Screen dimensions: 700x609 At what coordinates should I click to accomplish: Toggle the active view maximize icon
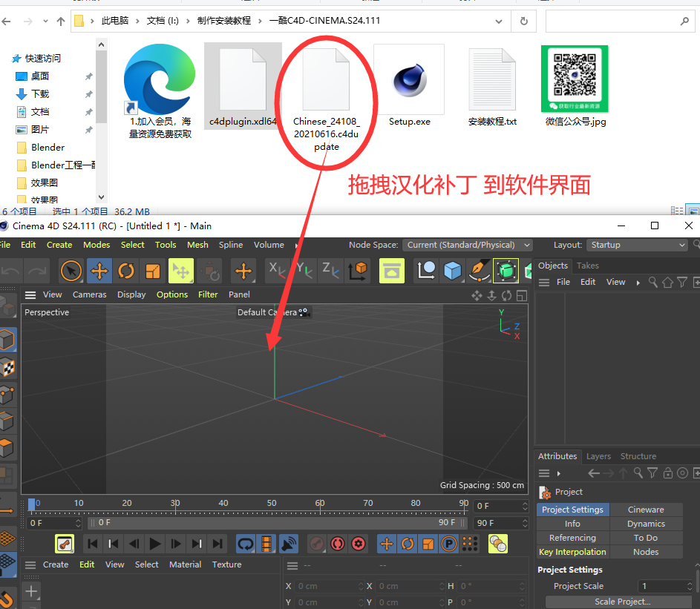pyautogui.click(x=521, y=295)
